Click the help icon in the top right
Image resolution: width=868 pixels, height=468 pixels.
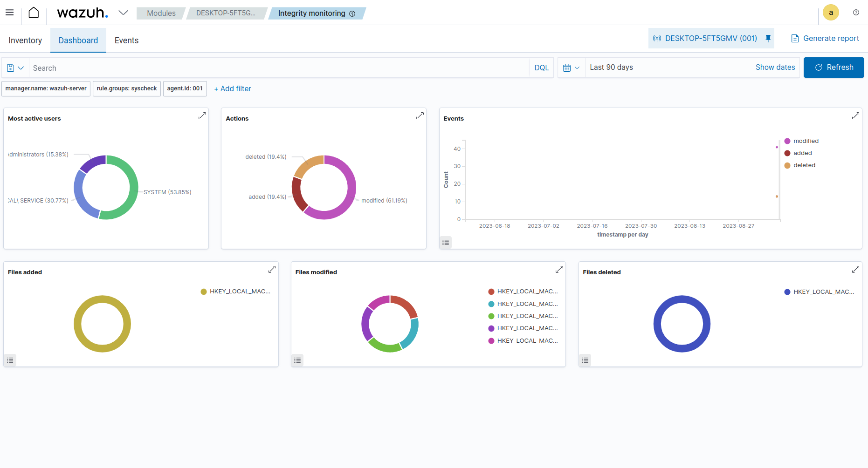click(856, 13)
